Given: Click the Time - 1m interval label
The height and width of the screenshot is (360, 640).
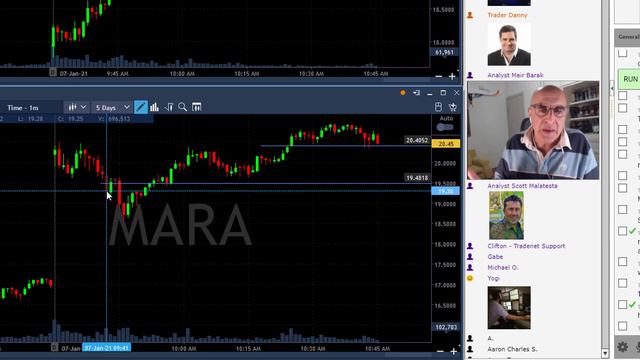Looking at the screenshot, I should click(23, 108).
